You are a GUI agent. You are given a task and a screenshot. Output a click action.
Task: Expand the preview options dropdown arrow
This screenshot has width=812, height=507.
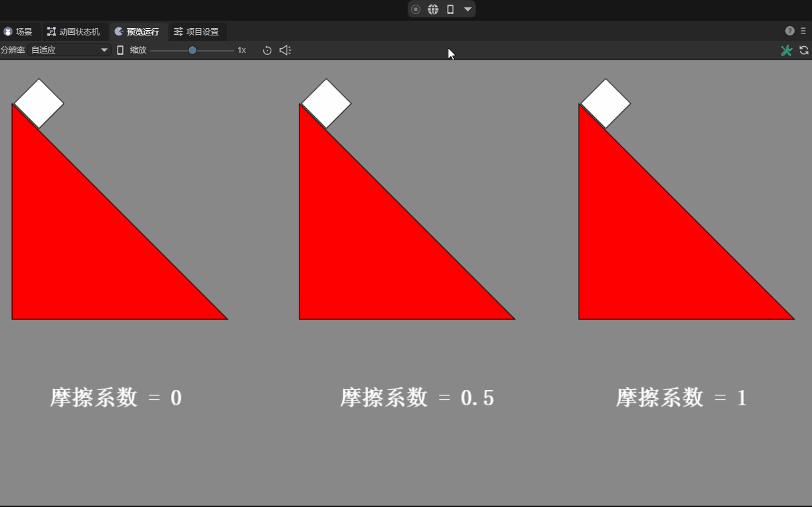pos(468,9)
